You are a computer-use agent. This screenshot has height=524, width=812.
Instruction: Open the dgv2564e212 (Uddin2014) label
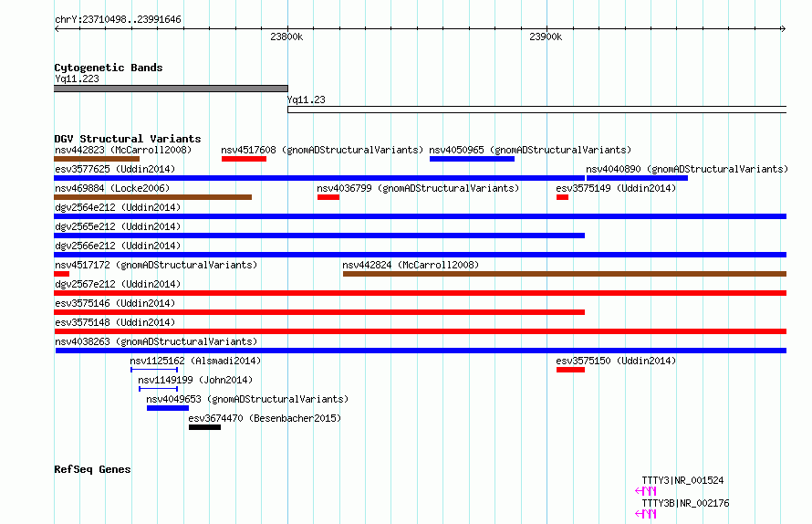coord(118,207)
